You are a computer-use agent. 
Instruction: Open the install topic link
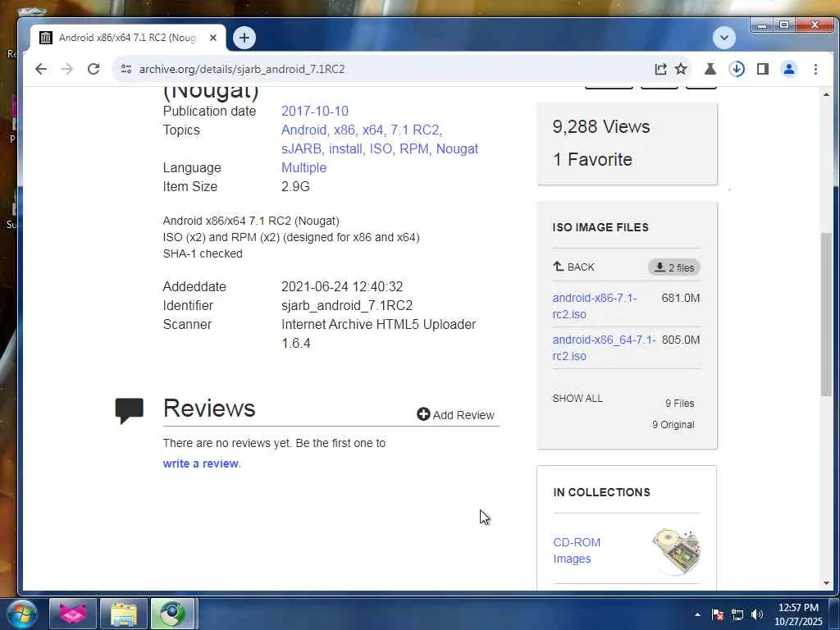345,148
